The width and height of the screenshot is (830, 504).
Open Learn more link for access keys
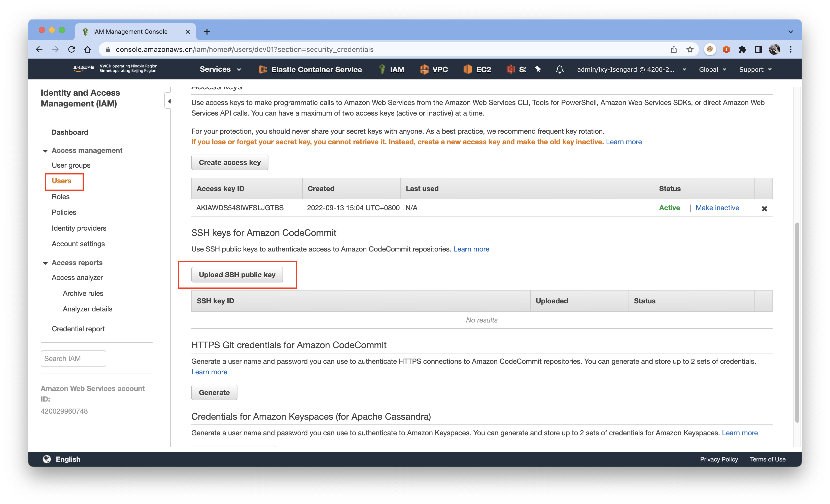[x=624, y=142]
